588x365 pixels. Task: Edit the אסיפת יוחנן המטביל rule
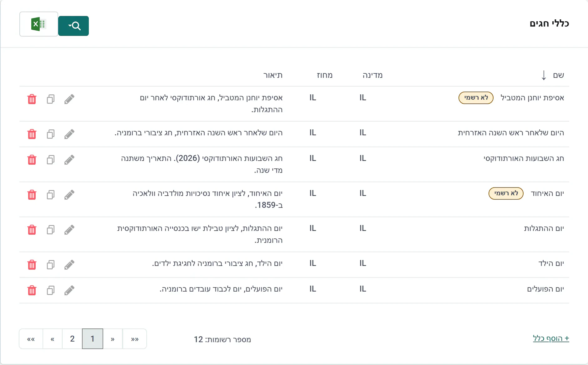pyautogui.click(x=69, y=99)
